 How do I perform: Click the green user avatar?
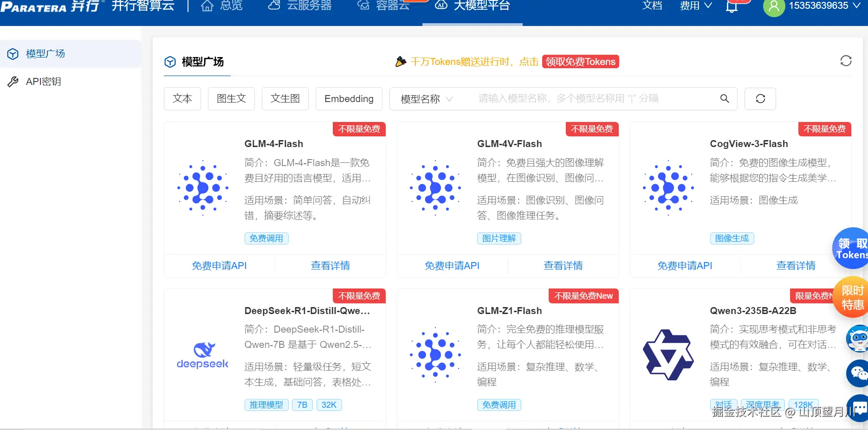pyautogui.click(x=774, y=6)
